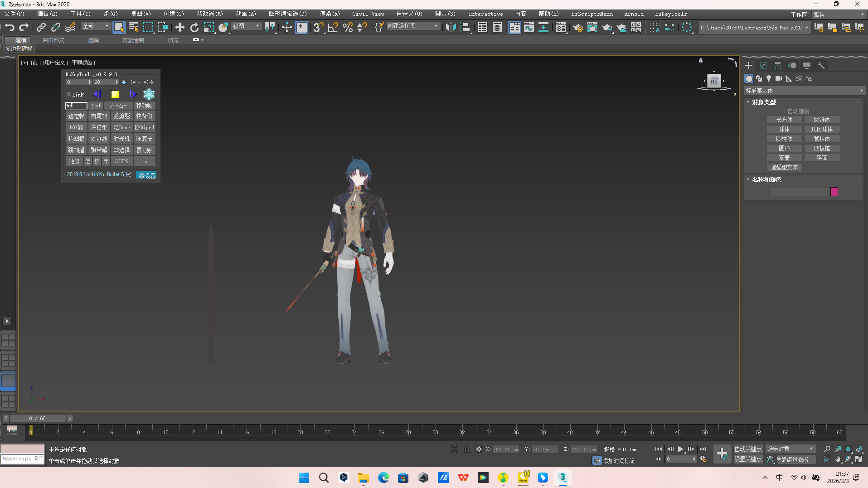
Task: Select the Move tool in main toolbar
Action: (x=180, y=28)
